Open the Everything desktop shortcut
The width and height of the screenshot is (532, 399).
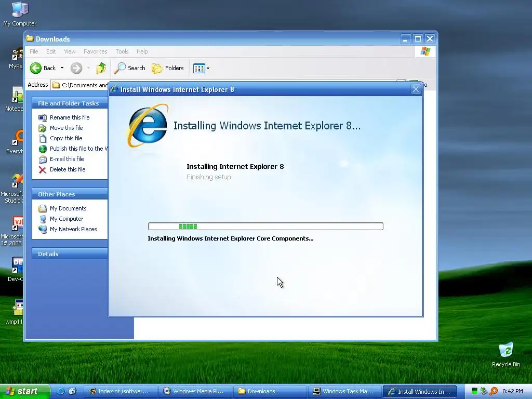point(15,142)
